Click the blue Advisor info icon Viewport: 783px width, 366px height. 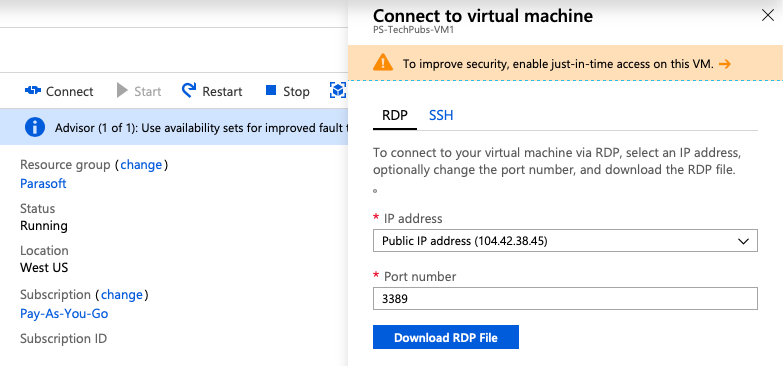point(34,128)
